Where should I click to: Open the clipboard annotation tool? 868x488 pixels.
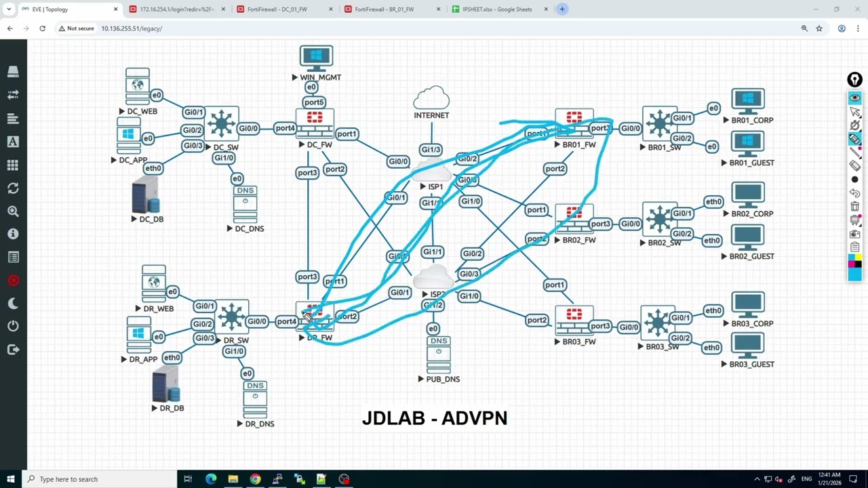(854, 247)
